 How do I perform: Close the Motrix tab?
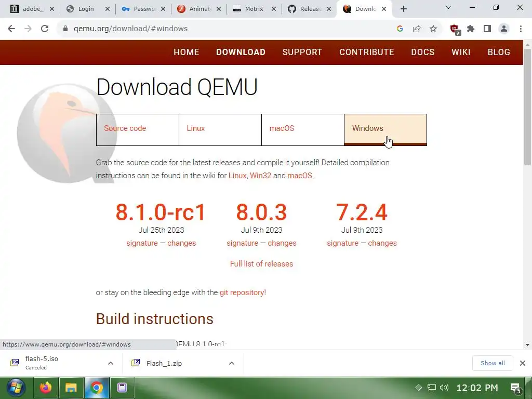[x=274, y=9]
